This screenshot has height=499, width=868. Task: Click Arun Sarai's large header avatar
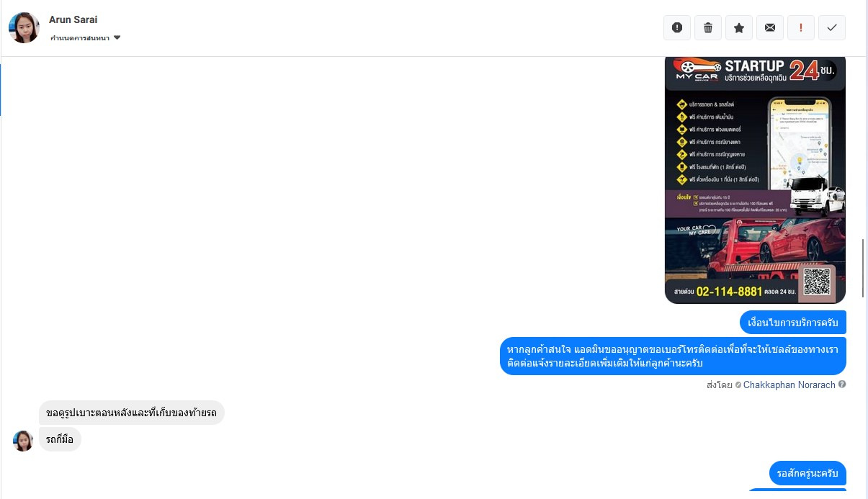pos(24,27)
